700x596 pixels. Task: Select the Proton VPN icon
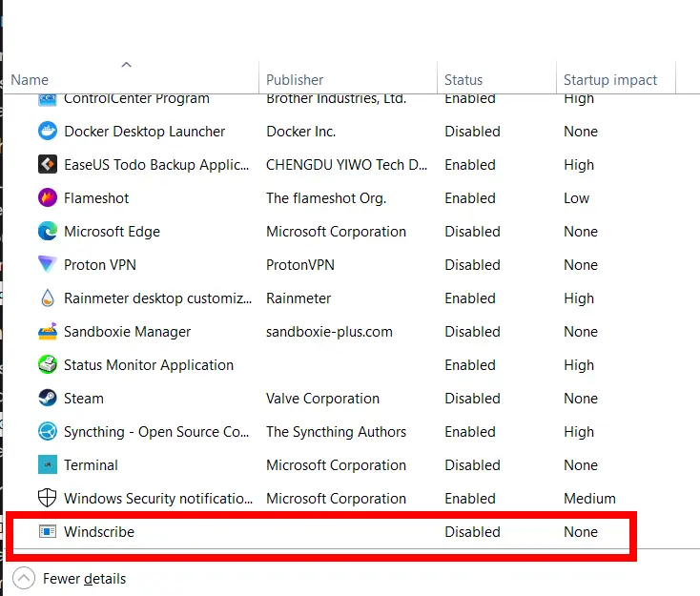47,265
